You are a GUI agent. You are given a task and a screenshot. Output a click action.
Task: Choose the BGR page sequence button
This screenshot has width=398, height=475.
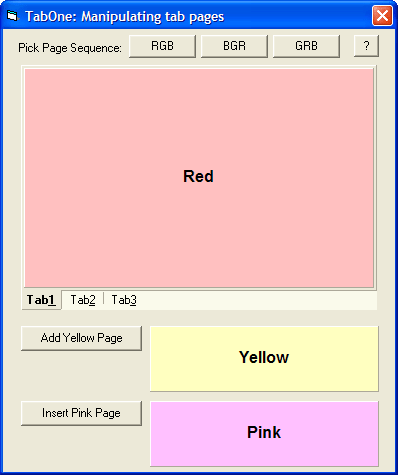pos(234,46)
